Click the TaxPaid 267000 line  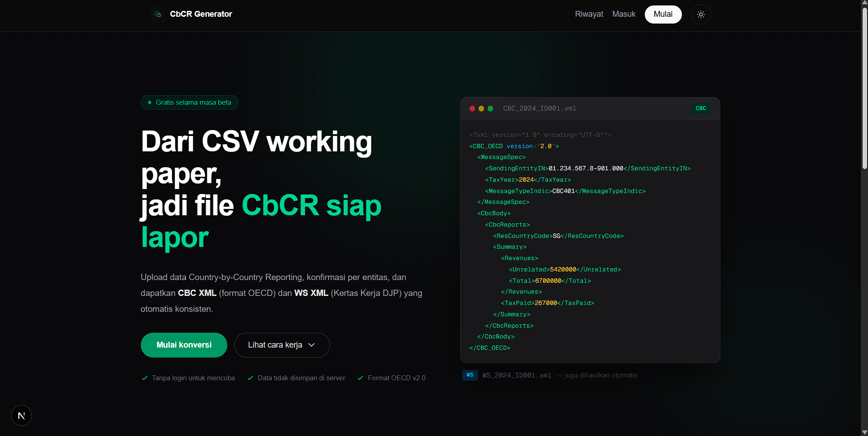547,303
